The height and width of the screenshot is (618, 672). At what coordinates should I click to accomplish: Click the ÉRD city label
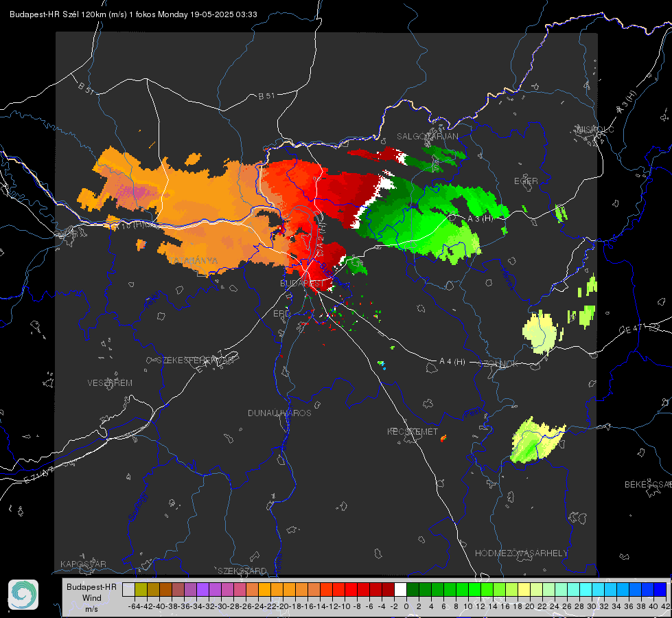click(x=281, y=314)
